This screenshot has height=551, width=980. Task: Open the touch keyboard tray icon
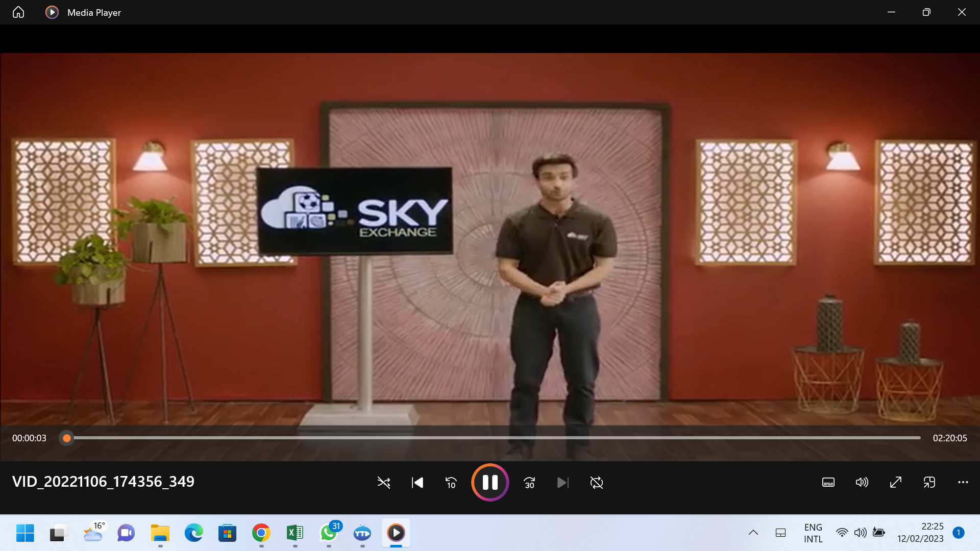[781, 533]
